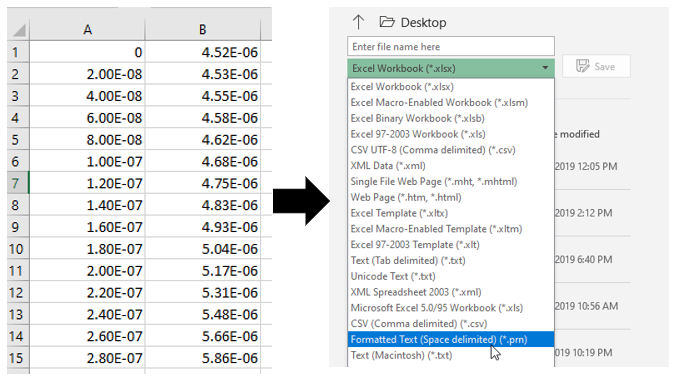
Task: Click cell with value 1.20E-07
Action: tap(87, 183)
